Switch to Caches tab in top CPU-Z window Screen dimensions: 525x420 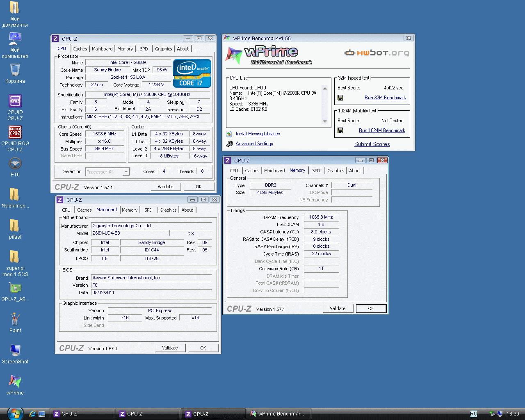coord(80,49)
